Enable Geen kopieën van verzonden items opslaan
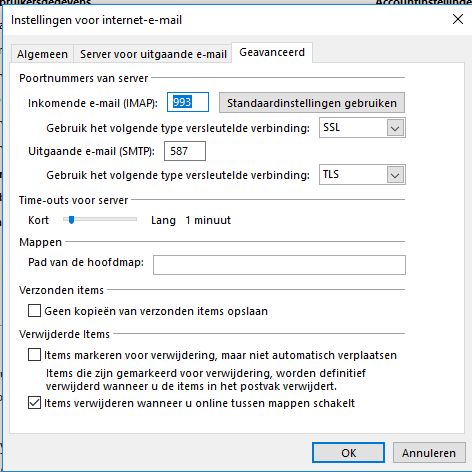The height and width of the screenshot is (472, 472). click(34, 310)
